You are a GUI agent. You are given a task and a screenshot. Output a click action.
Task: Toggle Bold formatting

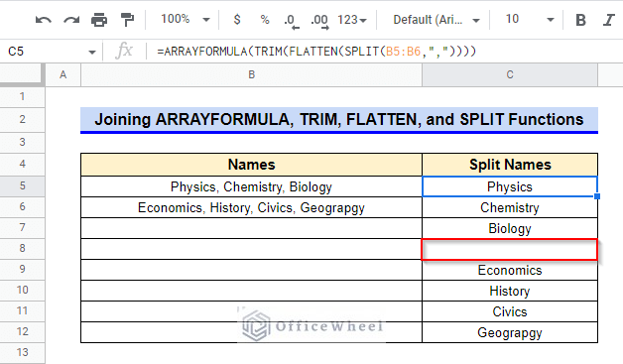[580, 20]
